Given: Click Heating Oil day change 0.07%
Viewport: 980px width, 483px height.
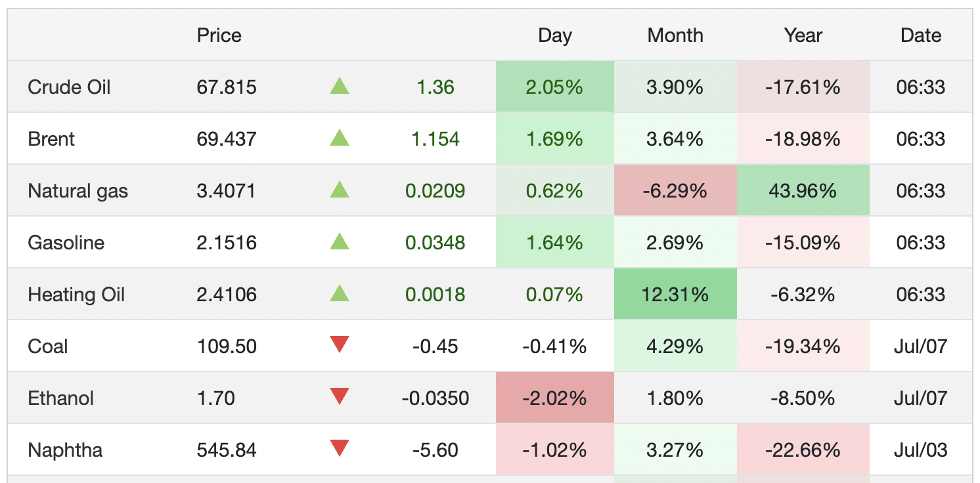Looking at the screenshot, I should click(555, 294).
